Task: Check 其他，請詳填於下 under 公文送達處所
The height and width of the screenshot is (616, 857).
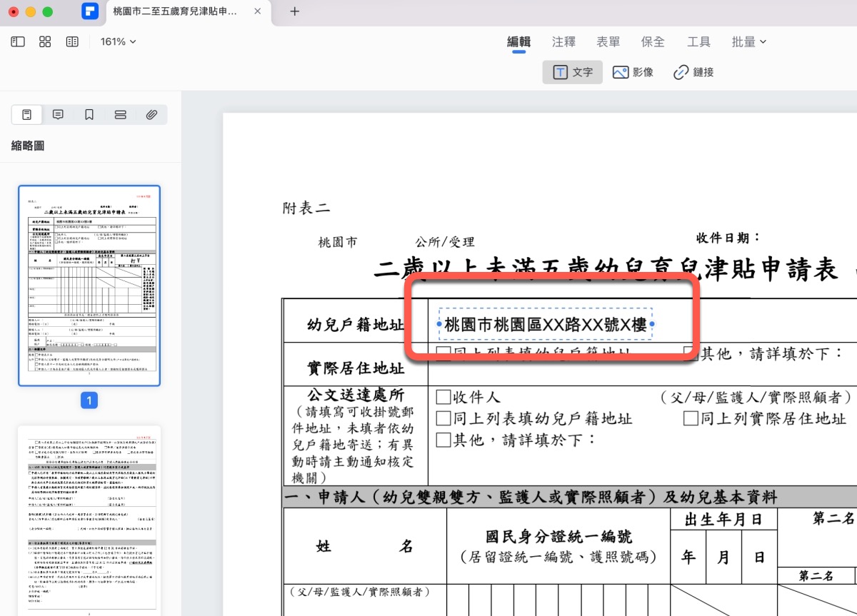Action: tap(443, 439)
